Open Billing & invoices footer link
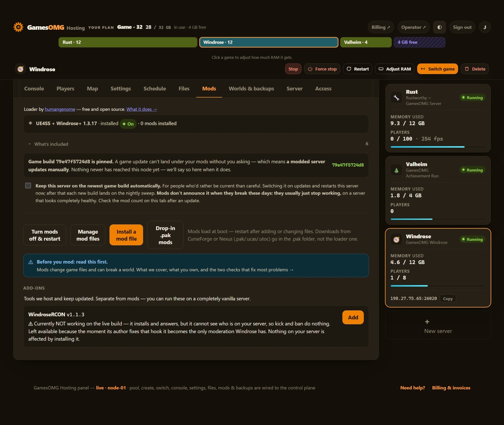Image resolution: width=504 pixels, height=425 pixels. [x=451, y=388]
